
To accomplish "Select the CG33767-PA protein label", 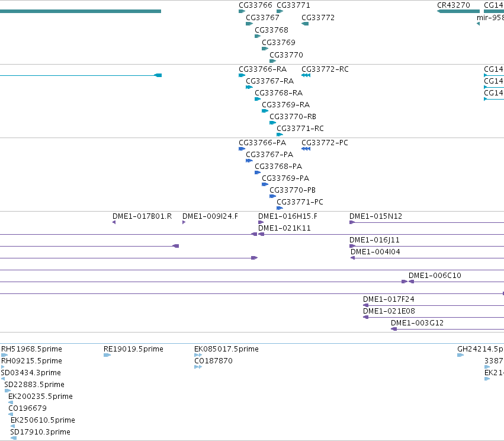I will click(x=269, y=154).
